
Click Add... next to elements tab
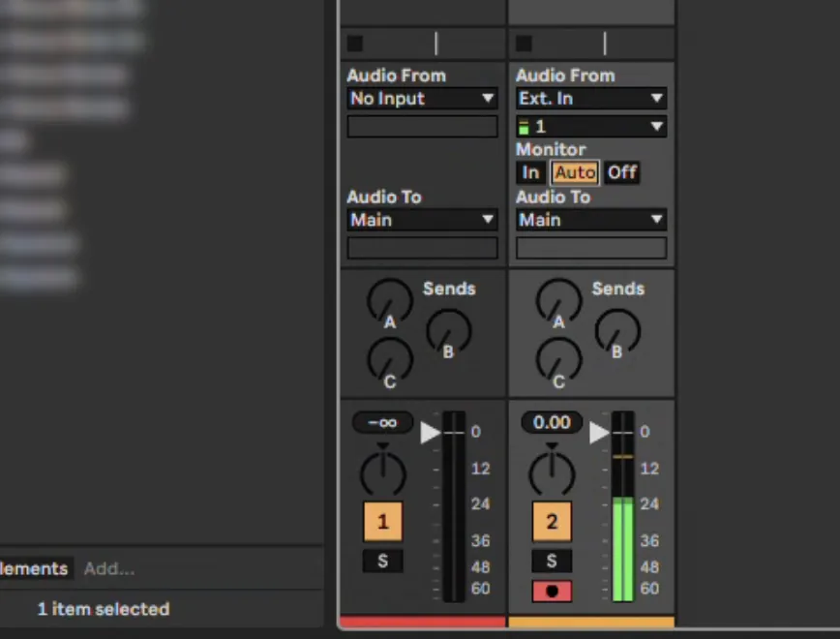(x=109, y=568)
